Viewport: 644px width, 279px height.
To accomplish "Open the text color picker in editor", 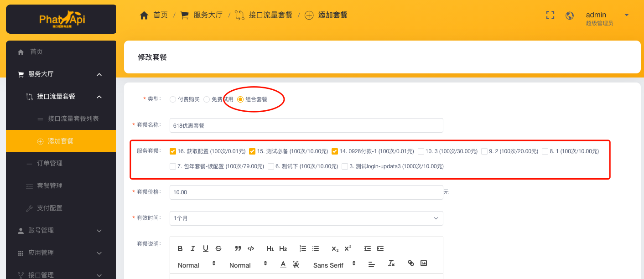I will [x=283, y=263].
